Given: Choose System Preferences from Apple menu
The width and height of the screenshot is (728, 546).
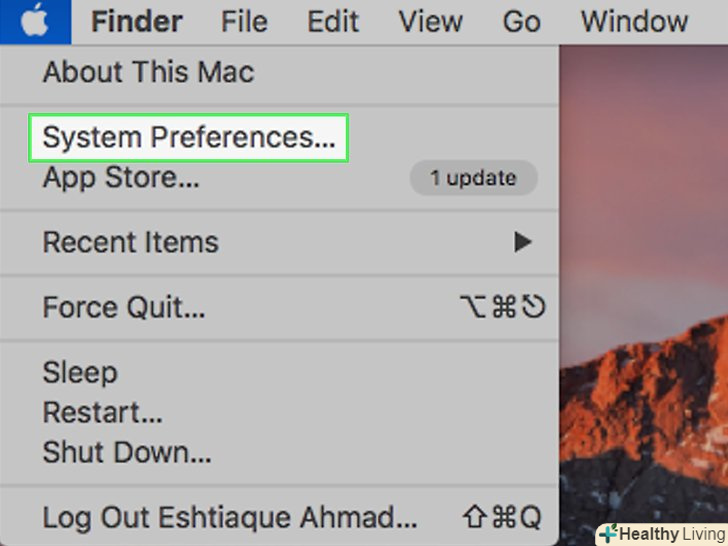Looking at the screenshot, I should [188, 138].
